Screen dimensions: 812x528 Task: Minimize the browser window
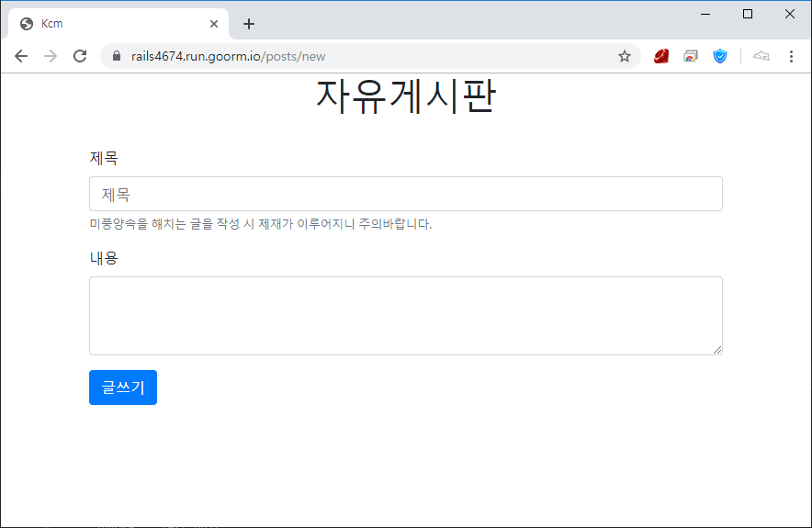705,14
